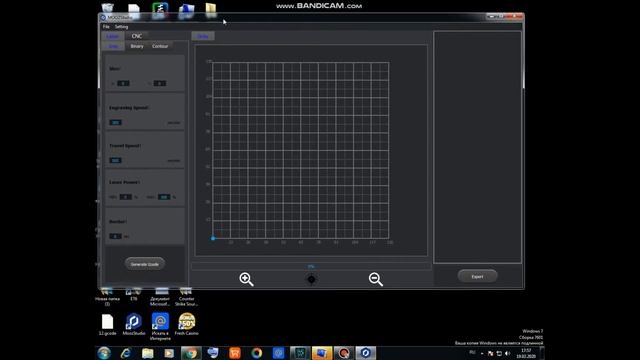Open the Action Center flag tray icon
The height and width of the screenshot is (360, 640).
click(490, 353)
